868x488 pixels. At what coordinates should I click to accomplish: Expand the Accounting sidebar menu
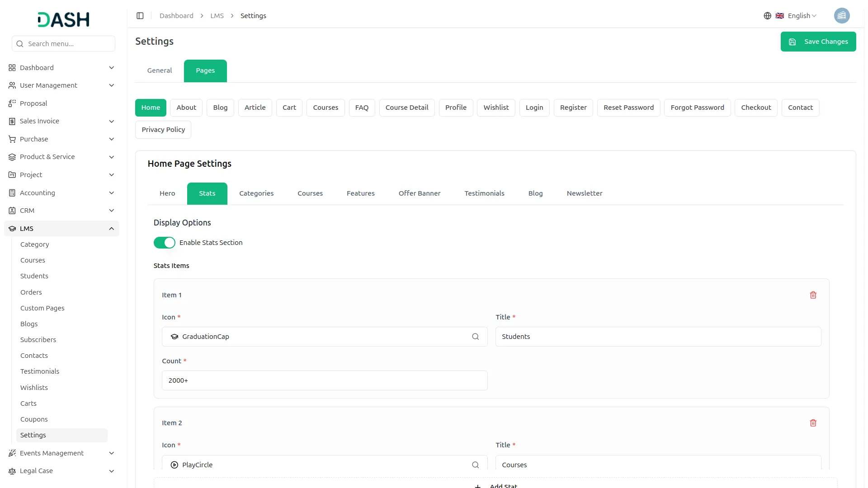pos(111,193)
